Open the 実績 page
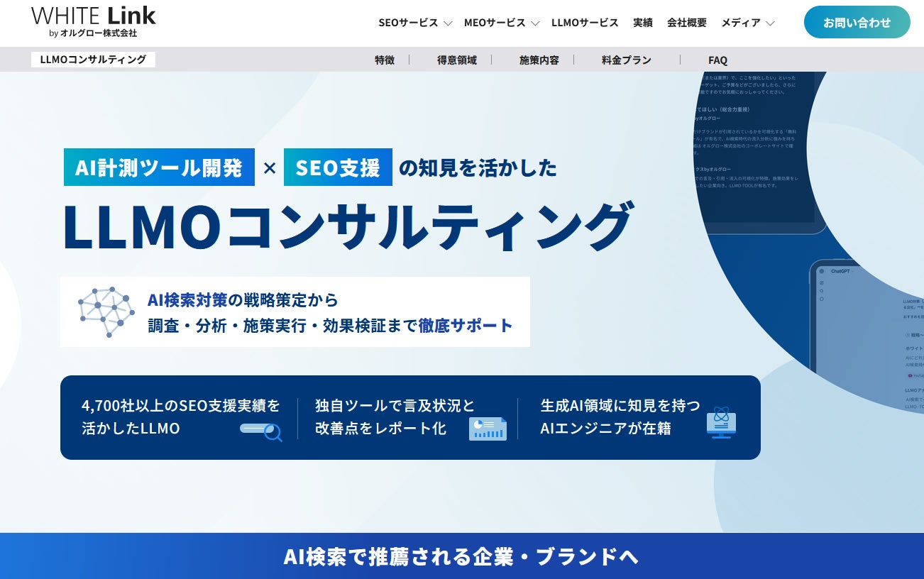The height and width of the screenshot is (579, 924). pos(643,23)
